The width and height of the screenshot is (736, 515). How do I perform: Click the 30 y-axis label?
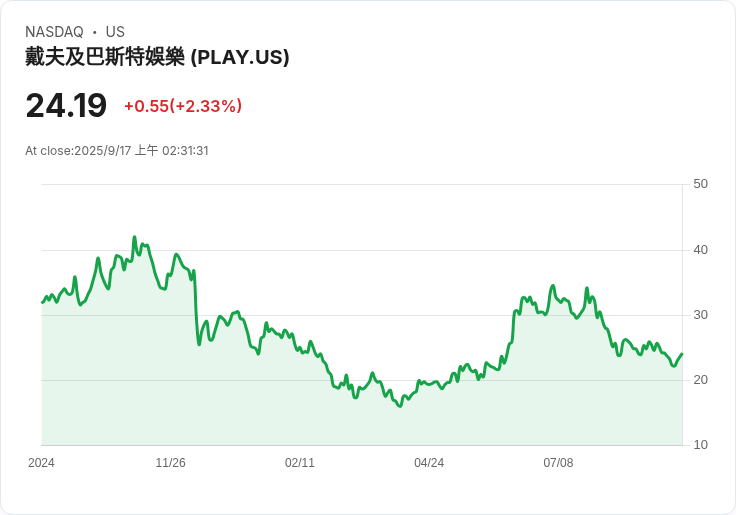pos(700,315)
